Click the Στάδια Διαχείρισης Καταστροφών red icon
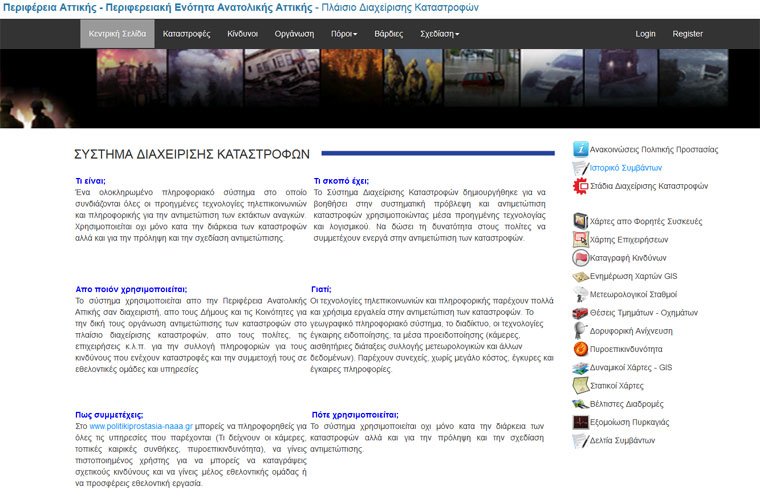Screen dimensions: 760x498 (580, 185)
